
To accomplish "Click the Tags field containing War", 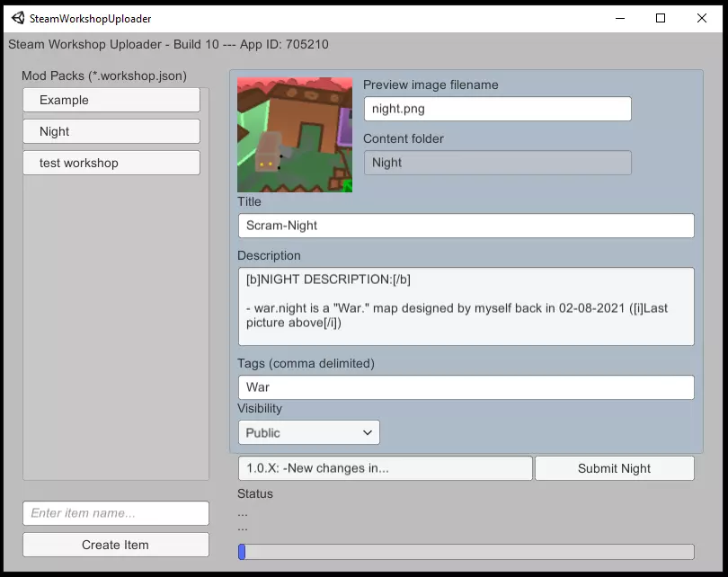I will [x=466, y=387].
